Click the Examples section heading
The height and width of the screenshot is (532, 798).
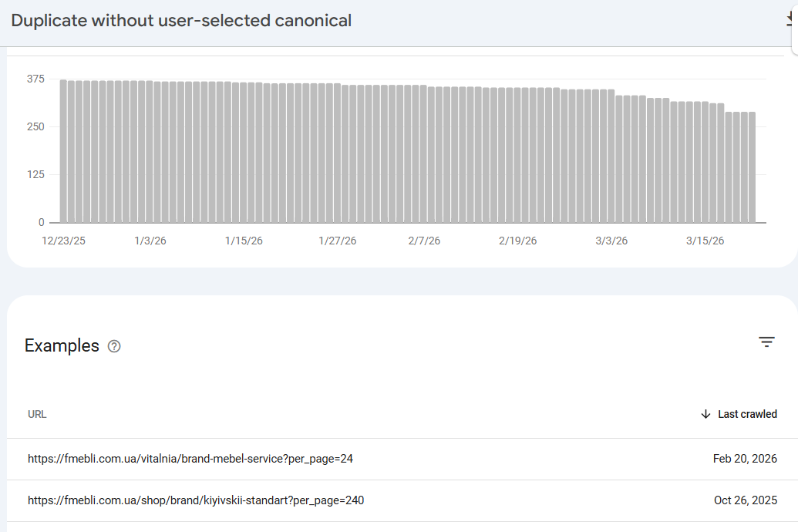pyautogui.click(x=62, y=345)
